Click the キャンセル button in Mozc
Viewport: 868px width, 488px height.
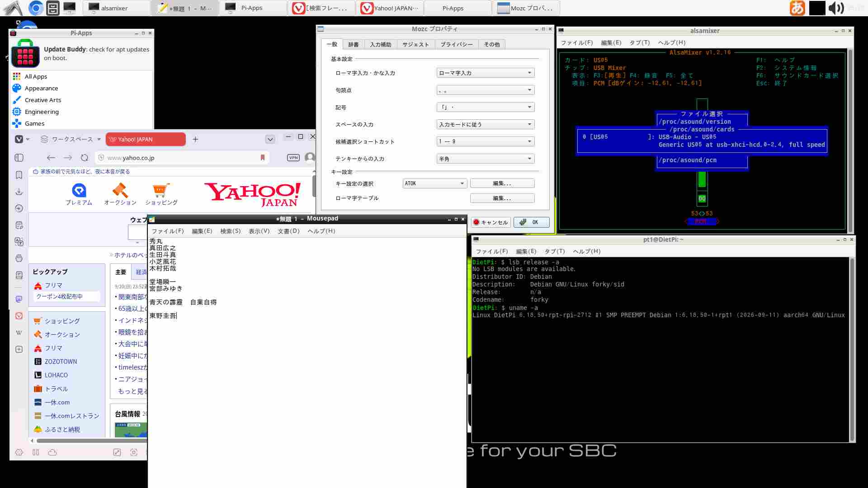pos(491,222)
